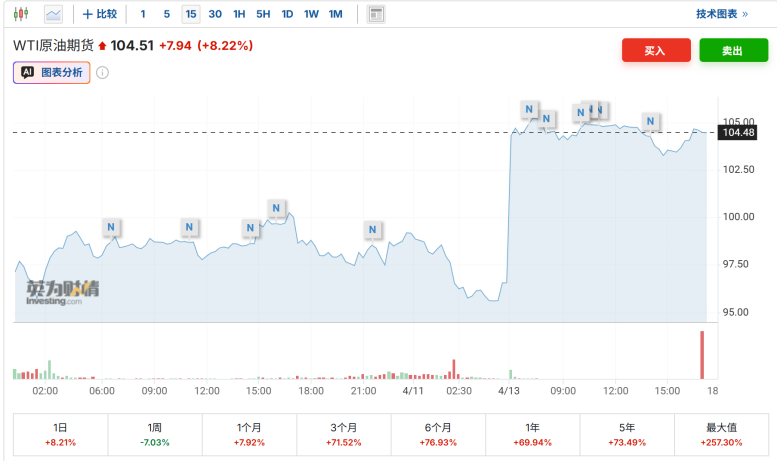This screenshot has width=777, height=461.
Task: Click the 比较 compare button
Action: [100, 14]
